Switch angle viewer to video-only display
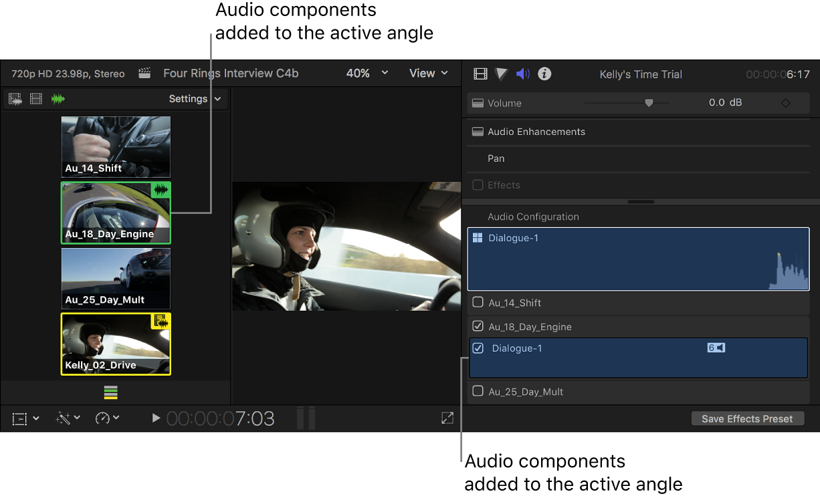Screen dimensions: 820x504 point(35,98)
